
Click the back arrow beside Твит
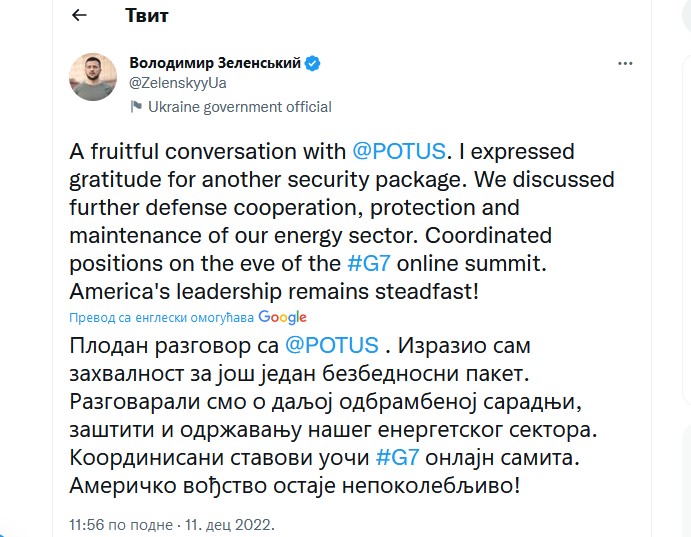pos(80,16)
